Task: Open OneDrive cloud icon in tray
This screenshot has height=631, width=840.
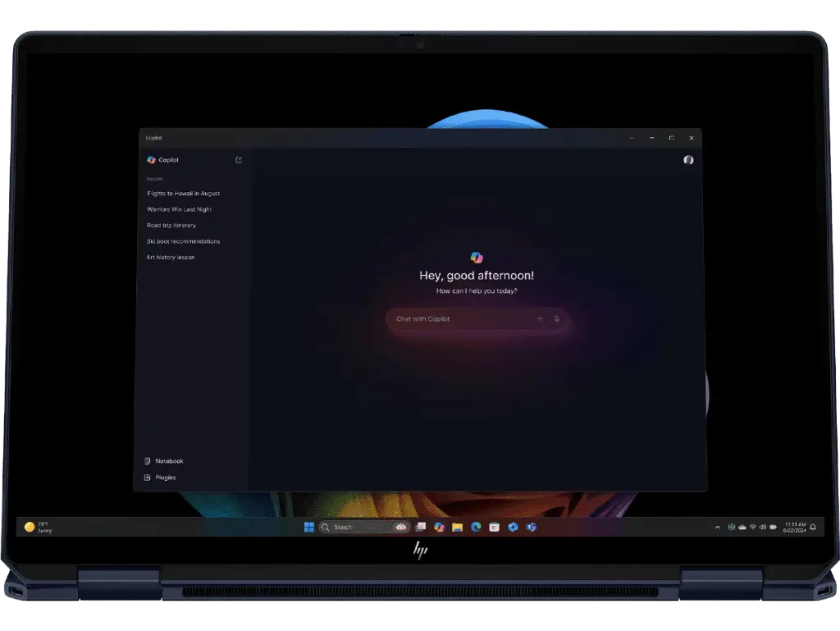Action: click(x=742, y=527)
